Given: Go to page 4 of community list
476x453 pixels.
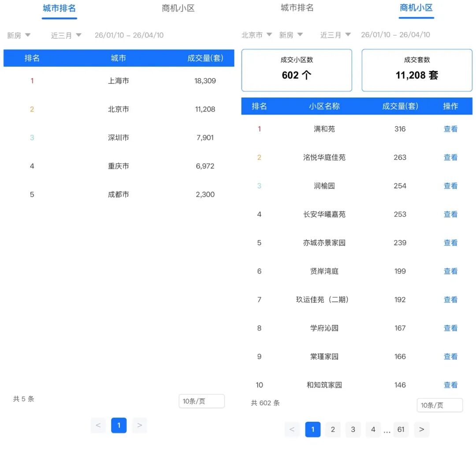Looking at the screenshot, I should [x=373, y=430].
